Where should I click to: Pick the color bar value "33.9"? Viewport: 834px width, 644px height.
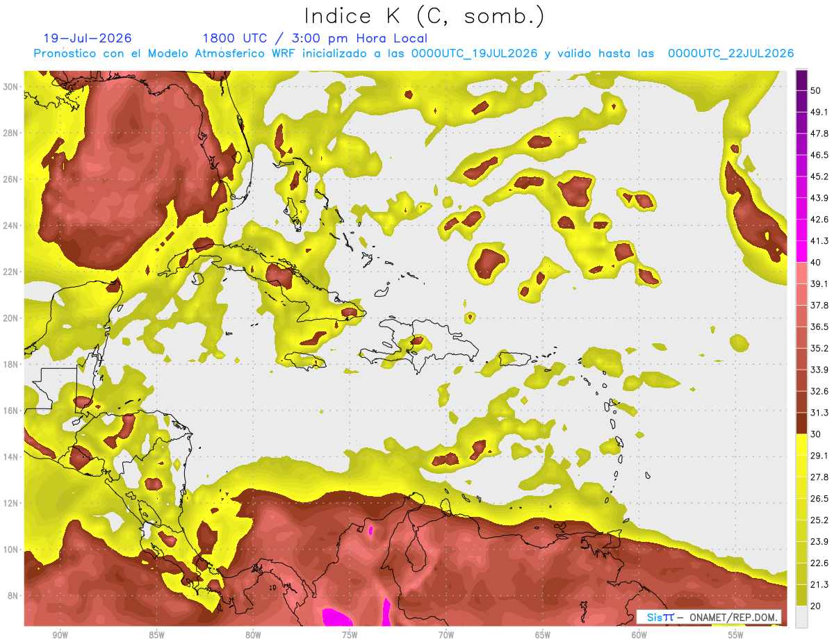(x=819, y=370)
